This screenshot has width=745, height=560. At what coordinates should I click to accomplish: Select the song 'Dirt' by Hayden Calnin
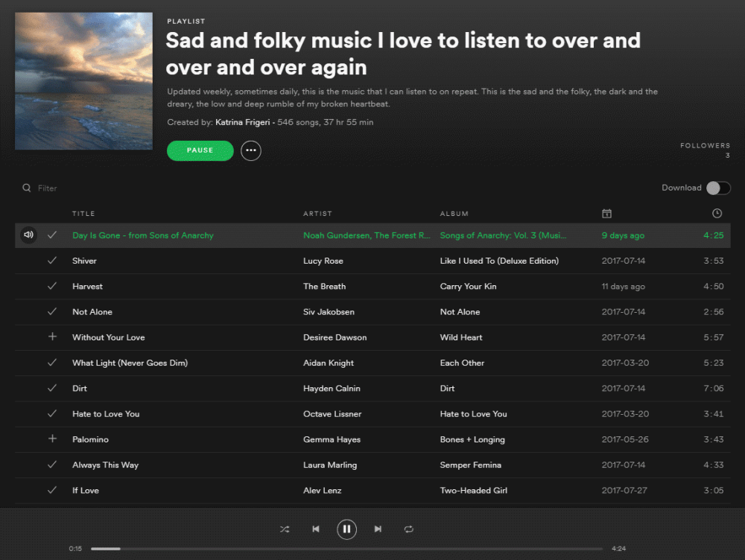click(80, 388)
